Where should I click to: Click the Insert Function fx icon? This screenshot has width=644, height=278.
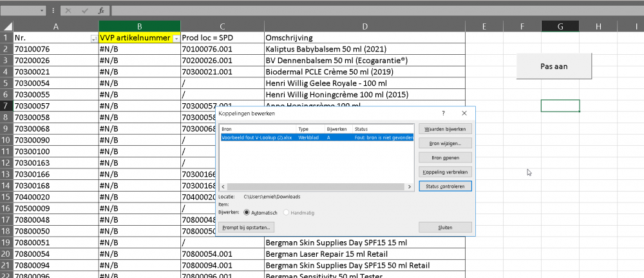[x=100, y=11]
